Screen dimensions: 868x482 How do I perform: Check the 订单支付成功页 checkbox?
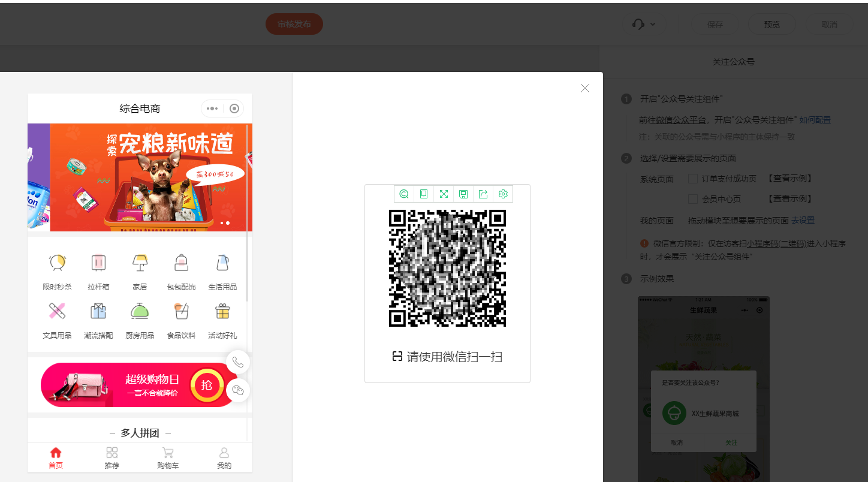coord(693,179)
